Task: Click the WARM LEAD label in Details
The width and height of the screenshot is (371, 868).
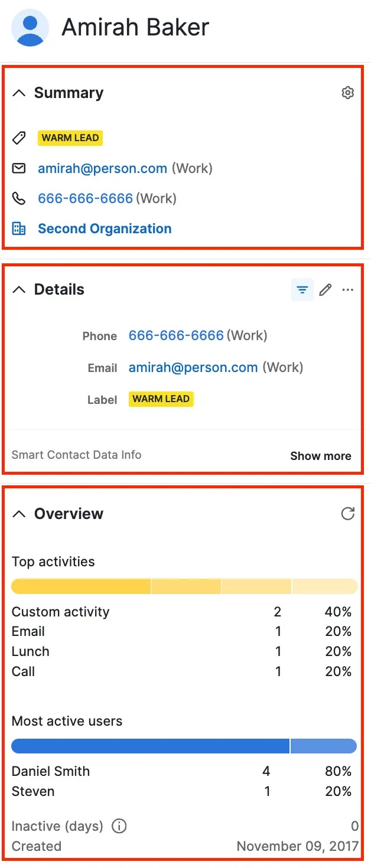Action: (x=161, y=399)
